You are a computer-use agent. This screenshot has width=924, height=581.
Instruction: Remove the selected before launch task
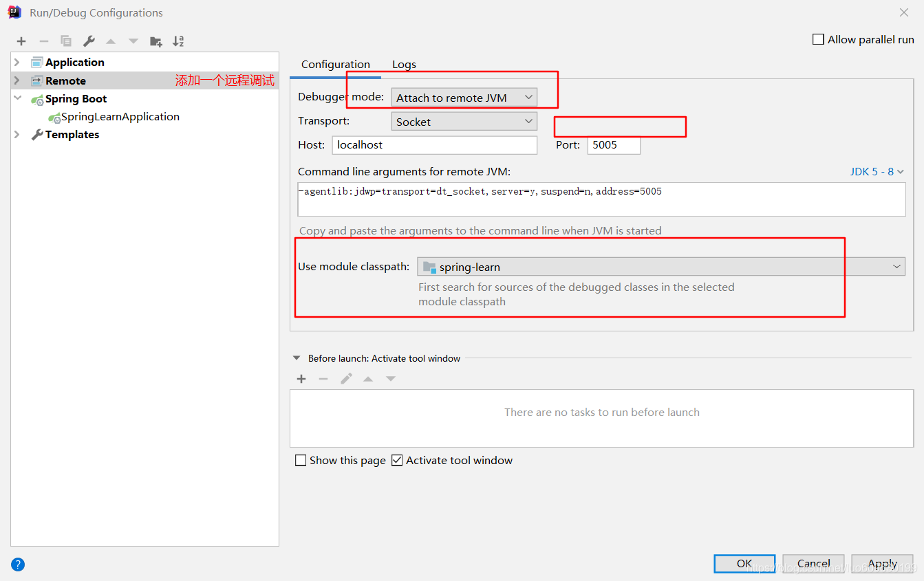coord(323,379)
